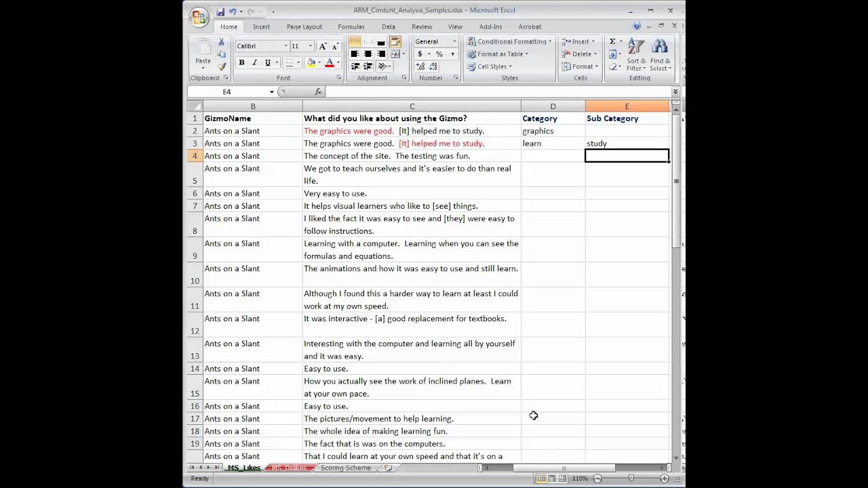Activate the Format Painter brush
868x488 pixels.
click(x=221, y=66)
